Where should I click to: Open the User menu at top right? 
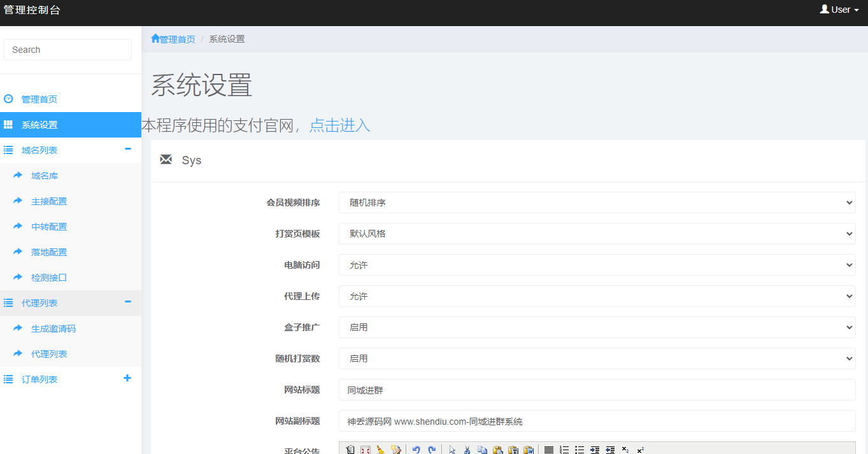coord(838,9)
